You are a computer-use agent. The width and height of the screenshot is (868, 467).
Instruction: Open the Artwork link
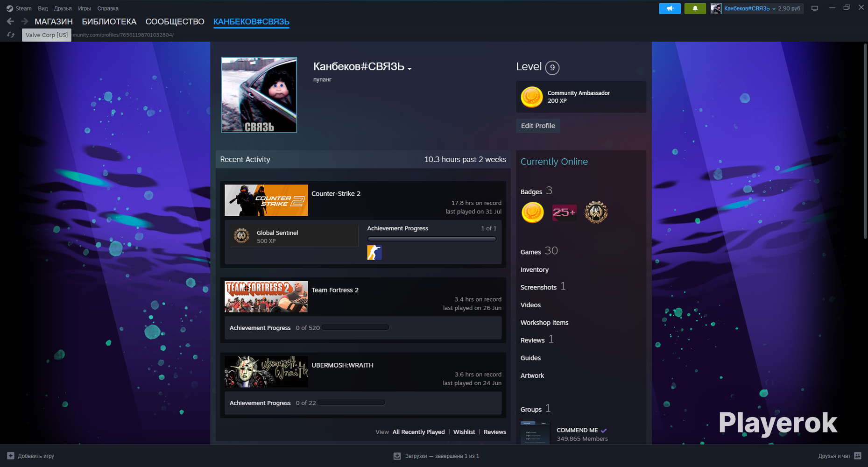(532, 375)
